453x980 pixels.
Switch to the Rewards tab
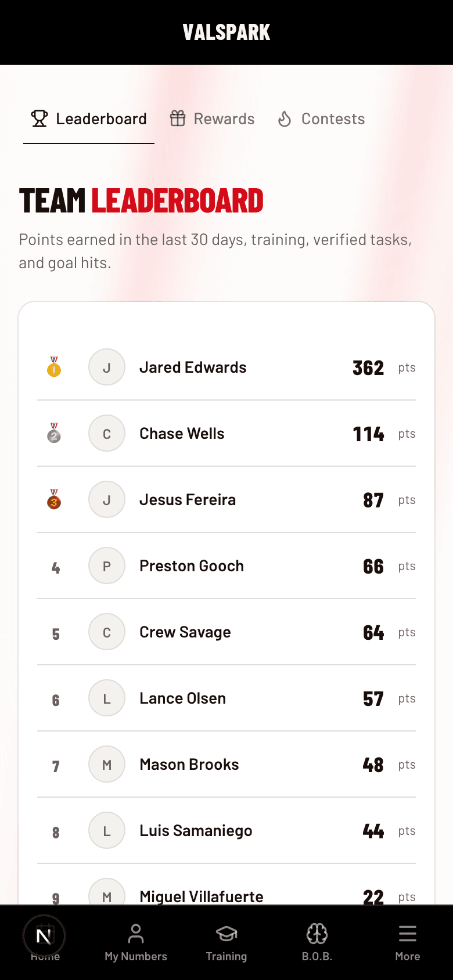point(212,119)
